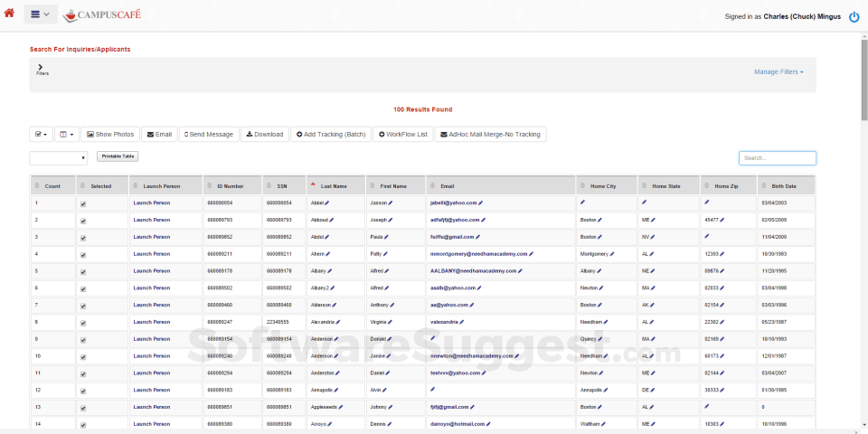
Task: Click the Campus Café logo
Action: point(101,14)
